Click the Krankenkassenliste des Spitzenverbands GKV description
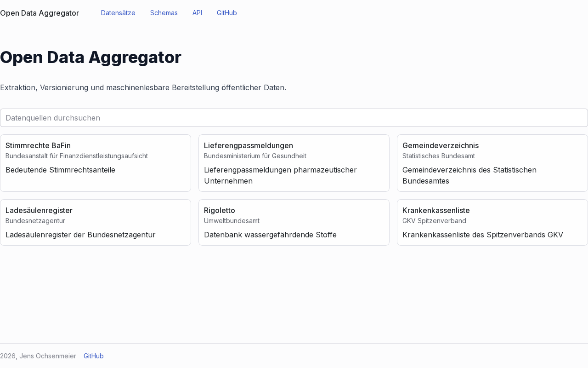The height and width of the screenshot is (368, 588). click(483, 235)
